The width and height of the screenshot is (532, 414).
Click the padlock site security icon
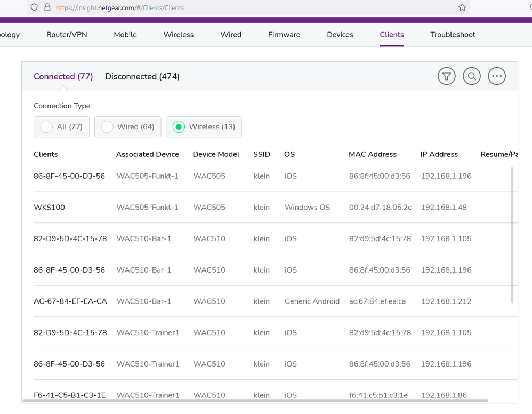47,7
